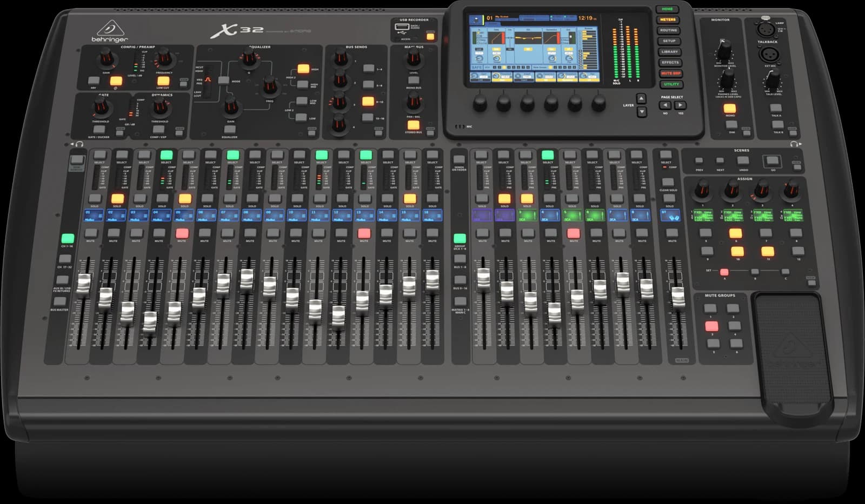Open the EFFECTS view button
Image resolution: width=865 pixels, height=504 pixels.
(670, 63)
